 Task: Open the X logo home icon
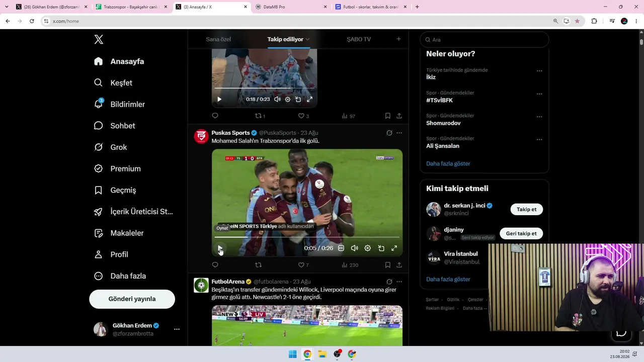(x=99, y=40)
